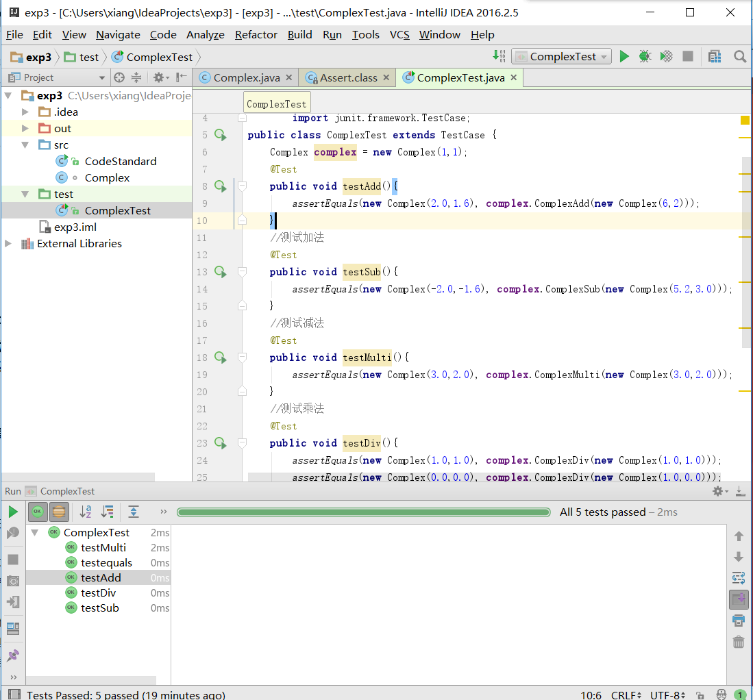Collapse all in the Project panel toolbar
The width and height of the screenshot is (753, 700).
tap(136, 77)
